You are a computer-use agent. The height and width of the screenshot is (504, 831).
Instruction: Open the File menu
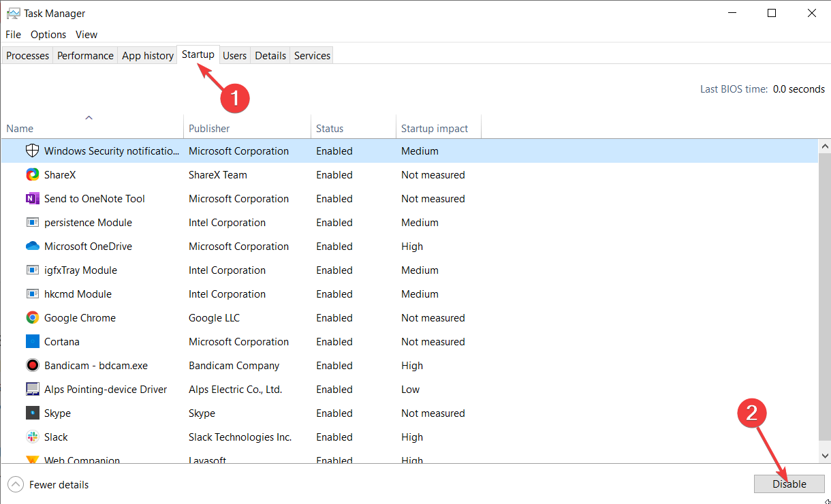[13, 34]
